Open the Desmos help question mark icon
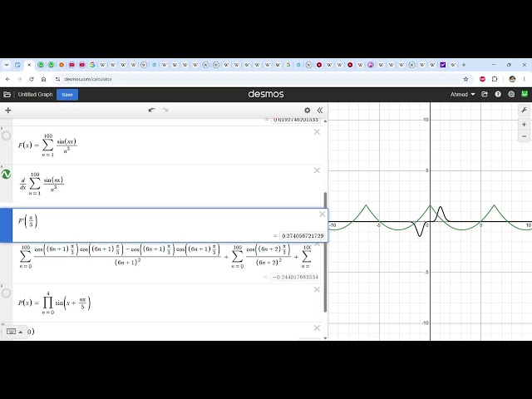Screen dimensions: 532x399 498,94
